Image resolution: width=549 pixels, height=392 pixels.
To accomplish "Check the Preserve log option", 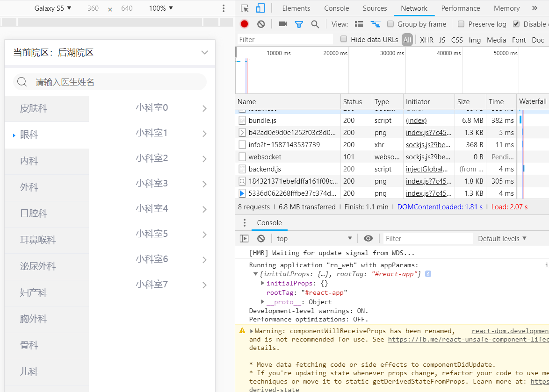I will pyautogui.click(x=461, y=24).
